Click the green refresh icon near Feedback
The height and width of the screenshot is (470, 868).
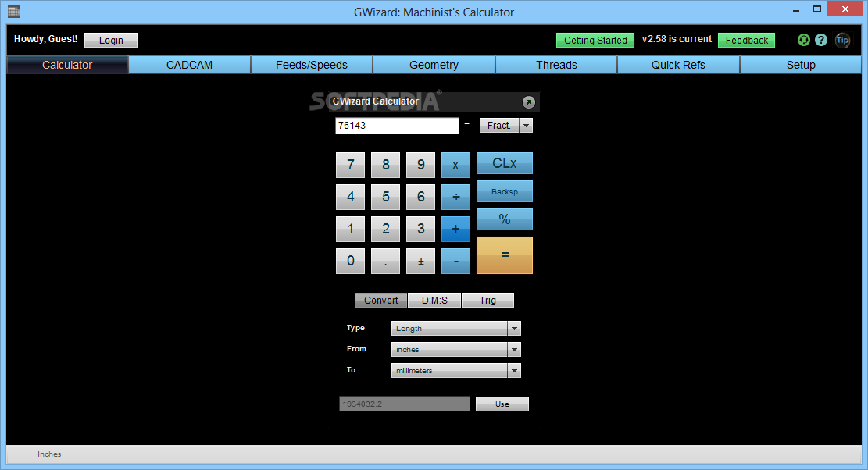(803, 40)
